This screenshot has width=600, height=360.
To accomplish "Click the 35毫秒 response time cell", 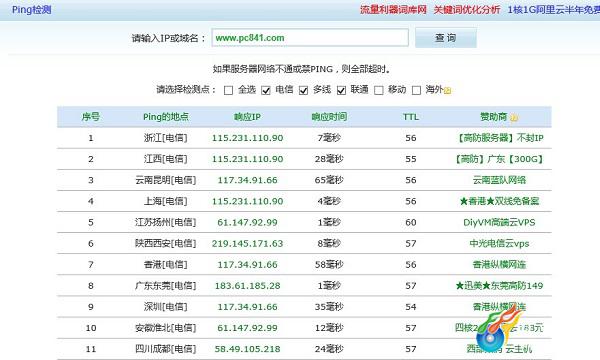I will click(329, 306).
